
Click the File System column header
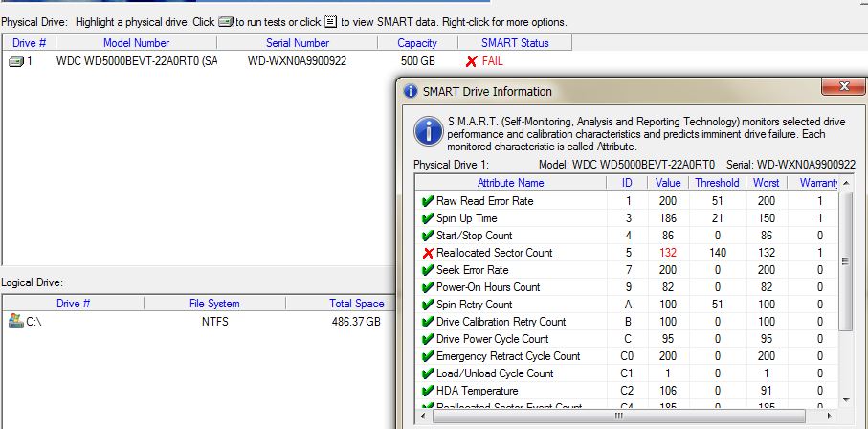pos(214,304)
